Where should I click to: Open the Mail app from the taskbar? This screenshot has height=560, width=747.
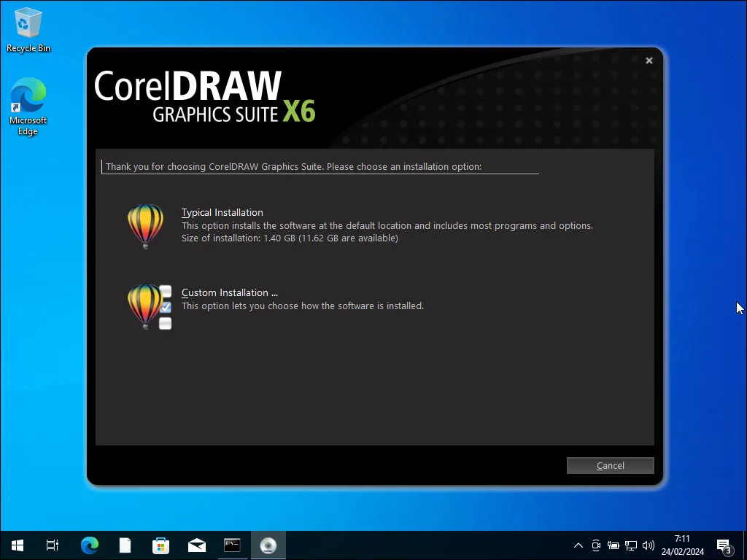[x=196, y=545]
